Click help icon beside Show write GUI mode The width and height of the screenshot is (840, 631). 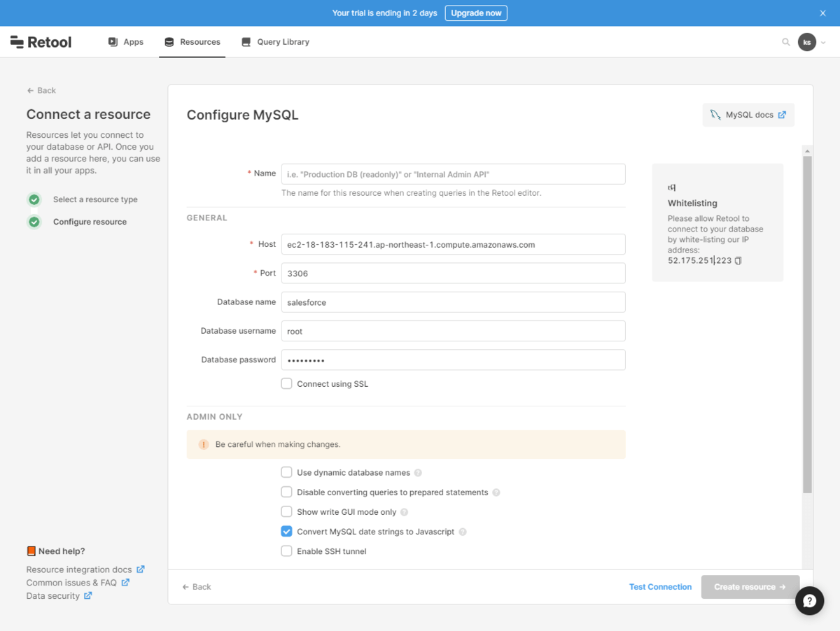click(404, 512)
